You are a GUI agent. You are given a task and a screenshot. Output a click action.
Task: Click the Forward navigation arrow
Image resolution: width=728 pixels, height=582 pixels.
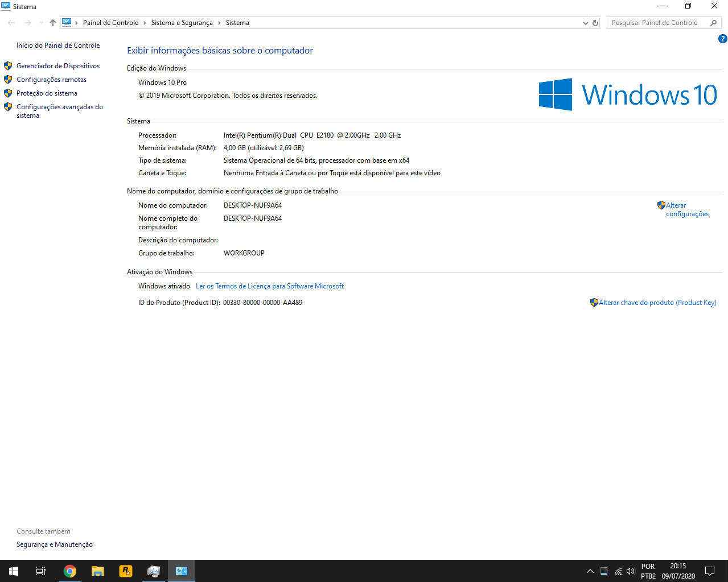click(x=27, y=23)
